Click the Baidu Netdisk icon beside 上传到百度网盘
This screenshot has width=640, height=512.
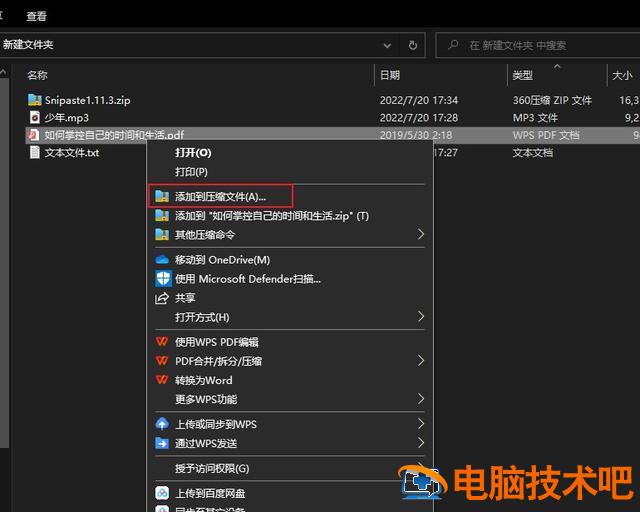162,493
